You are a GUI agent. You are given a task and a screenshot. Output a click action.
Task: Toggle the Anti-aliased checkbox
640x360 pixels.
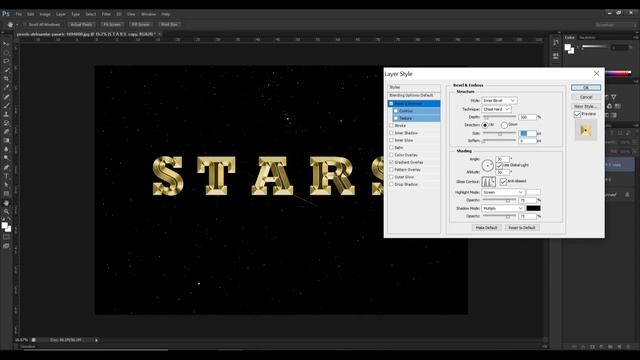pyautogui.click(x=503, y=181)
